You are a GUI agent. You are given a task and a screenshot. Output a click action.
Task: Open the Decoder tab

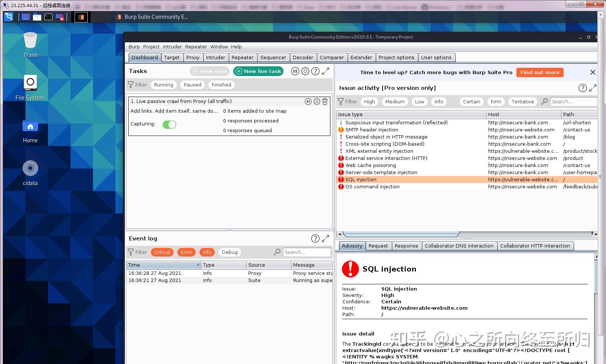coord(303,58)
